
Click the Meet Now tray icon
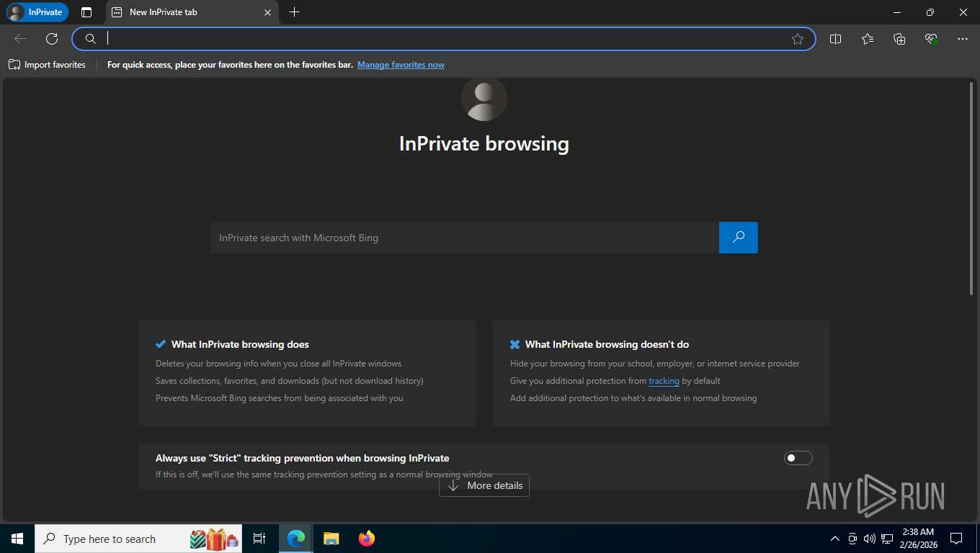tap(852, 539)
